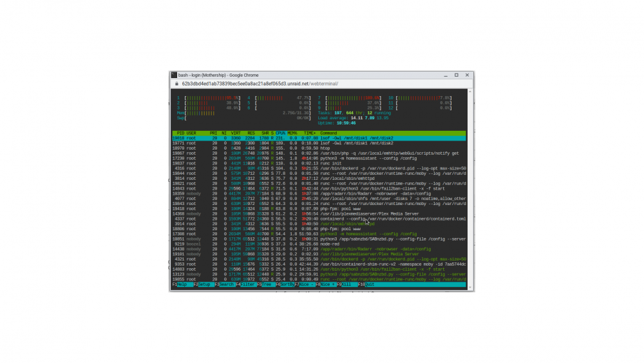Viewport: 644px width, 363px height.
Task: Select the emhttpd process PID 3814
Action: pyautogui.click(x=319, y=179)
